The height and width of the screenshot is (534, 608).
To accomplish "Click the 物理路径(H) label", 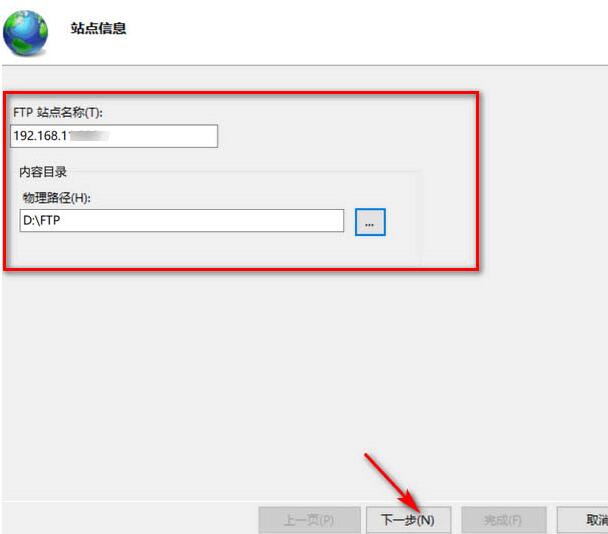I will 57,198.
